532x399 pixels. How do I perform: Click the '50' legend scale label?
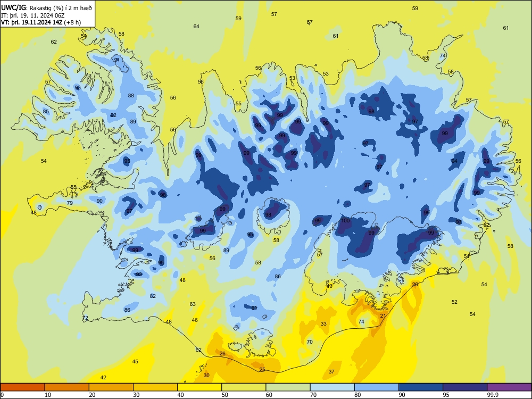tap(225, 395)
